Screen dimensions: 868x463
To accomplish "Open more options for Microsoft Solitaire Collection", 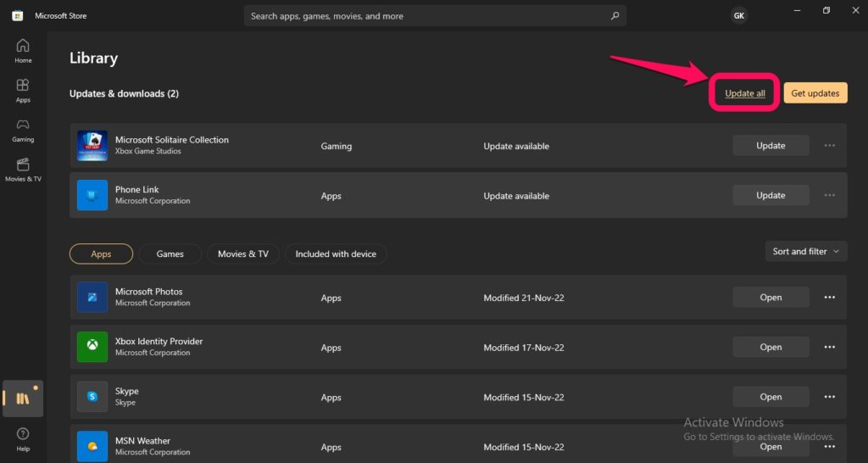I will point(829,146).
